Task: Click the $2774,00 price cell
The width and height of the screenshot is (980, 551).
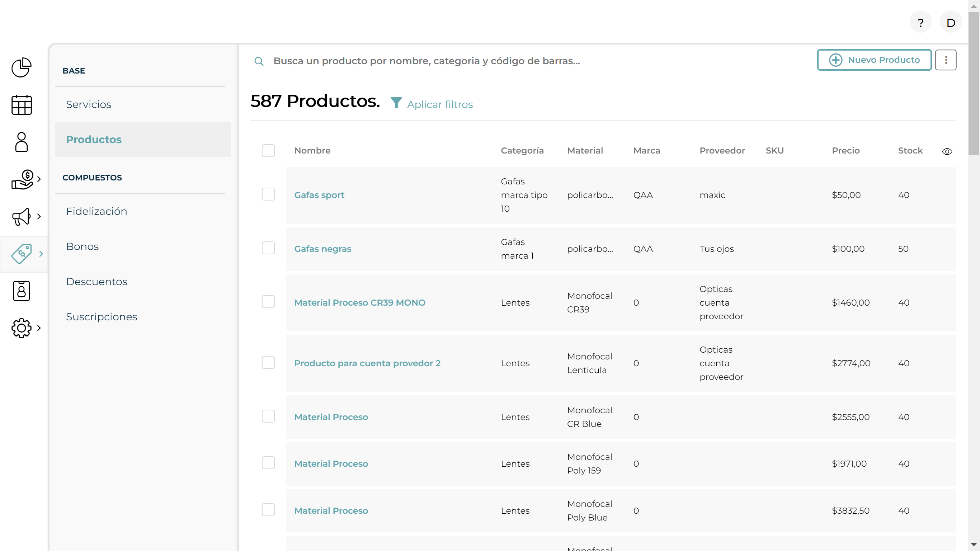Action: (851, 363)
